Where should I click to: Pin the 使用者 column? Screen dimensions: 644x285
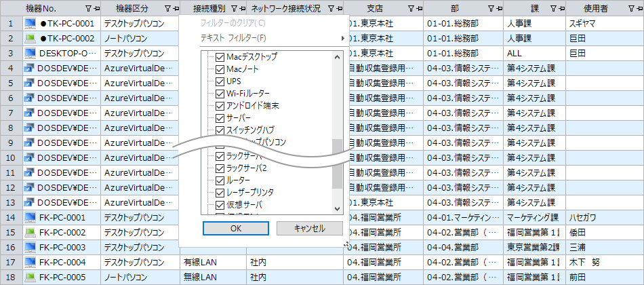point(639,8)
